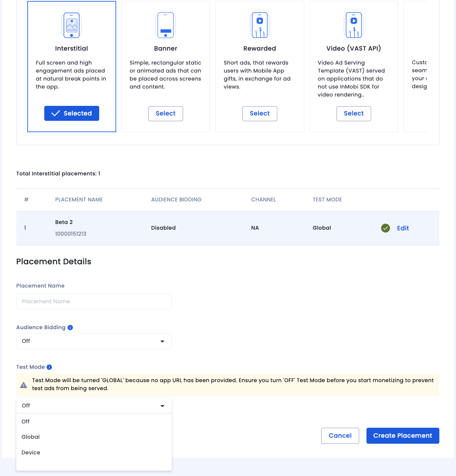Click the Video (VAST API) format icon
456x476 pixels.
pyautogui.click(x=353, y=25)
